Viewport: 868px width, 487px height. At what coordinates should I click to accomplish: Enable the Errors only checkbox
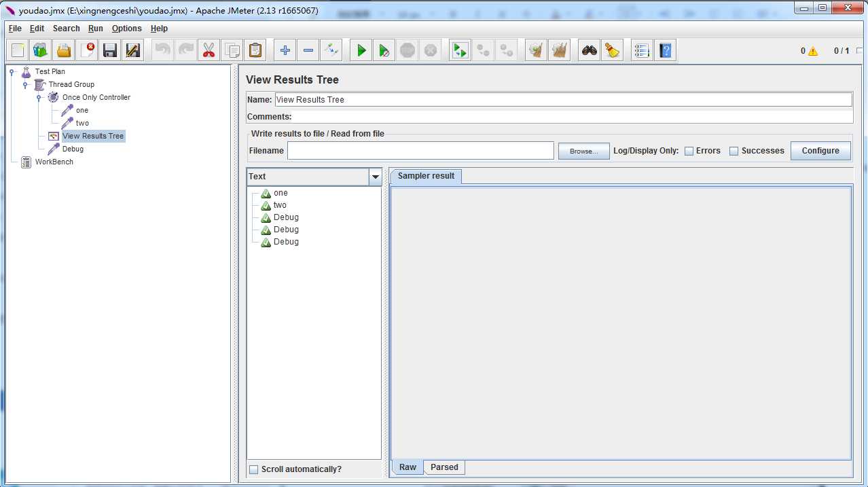coord(689,151)
